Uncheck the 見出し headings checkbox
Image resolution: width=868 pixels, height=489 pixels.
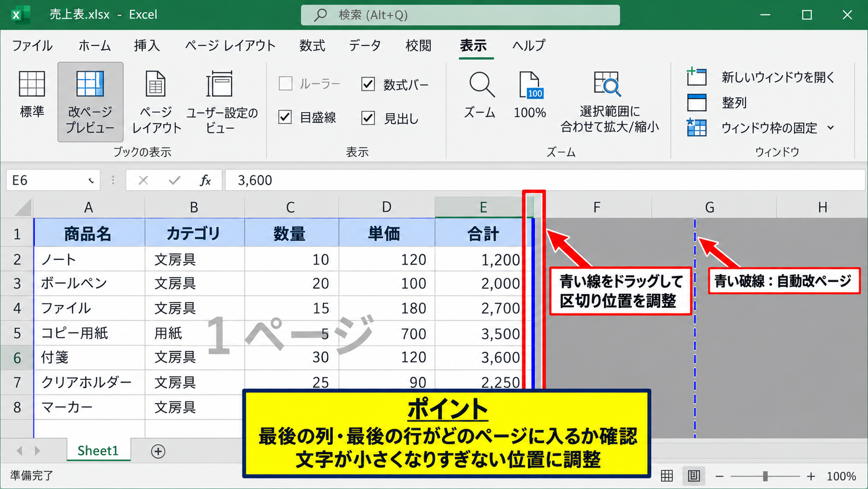368,118
